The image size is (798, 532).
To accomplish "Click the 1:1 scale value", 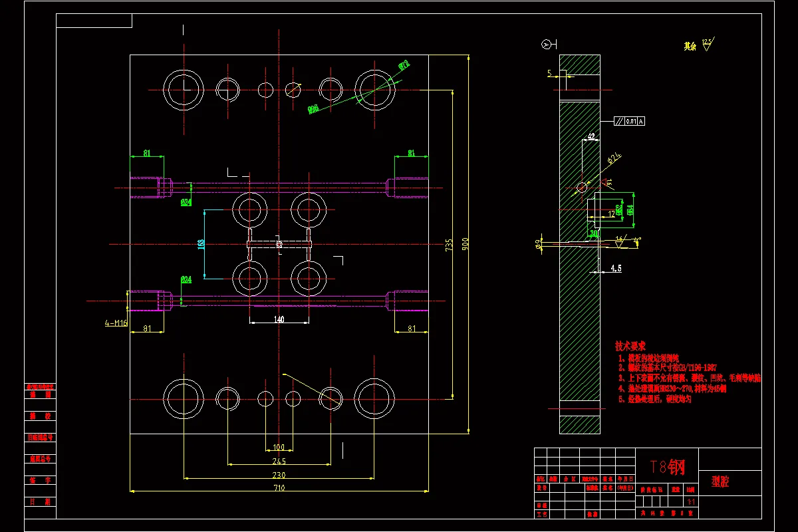I will coord(691,501).
